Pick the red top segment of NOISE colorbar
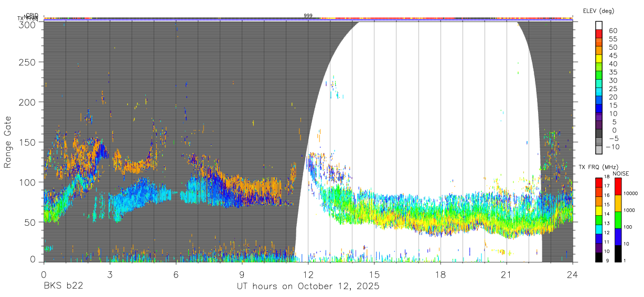This screenshot has width=644, height=297. tap(618, 186)
